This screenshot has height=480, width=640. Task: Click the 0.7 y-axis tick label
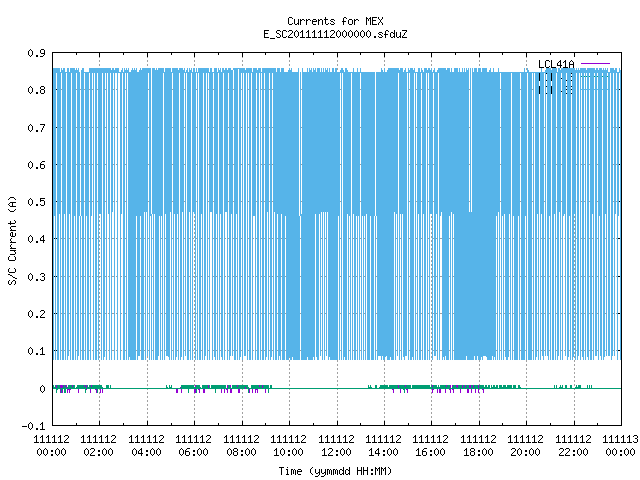36,128
